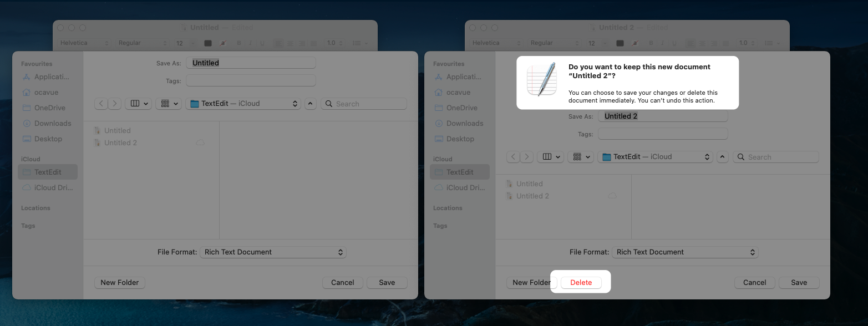Click Save As field containing Untitled 2
The width and height of the screenshot is (868, 326).
663,116
